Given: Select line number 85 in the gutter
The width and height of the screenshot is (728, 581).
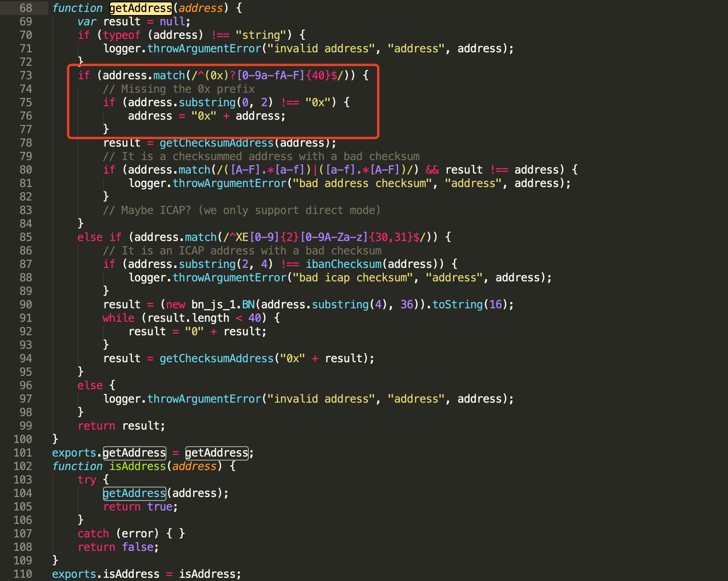Looking at the screenshot, I should 26,237.
